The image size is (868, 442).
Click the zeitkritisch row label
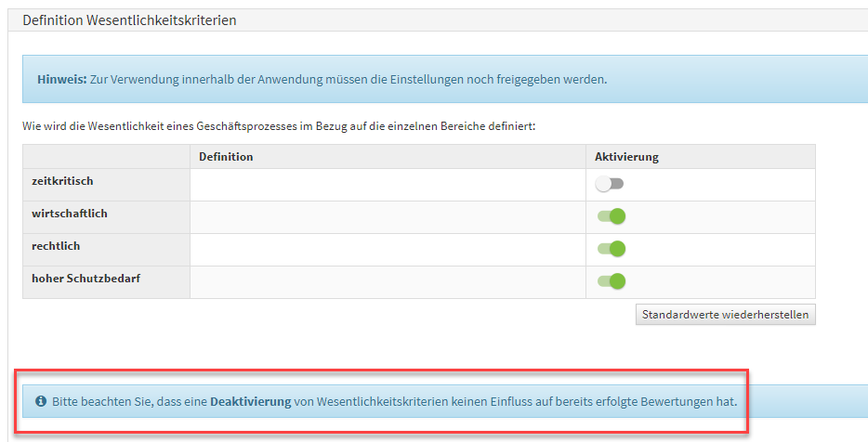(x=62, y=181)
